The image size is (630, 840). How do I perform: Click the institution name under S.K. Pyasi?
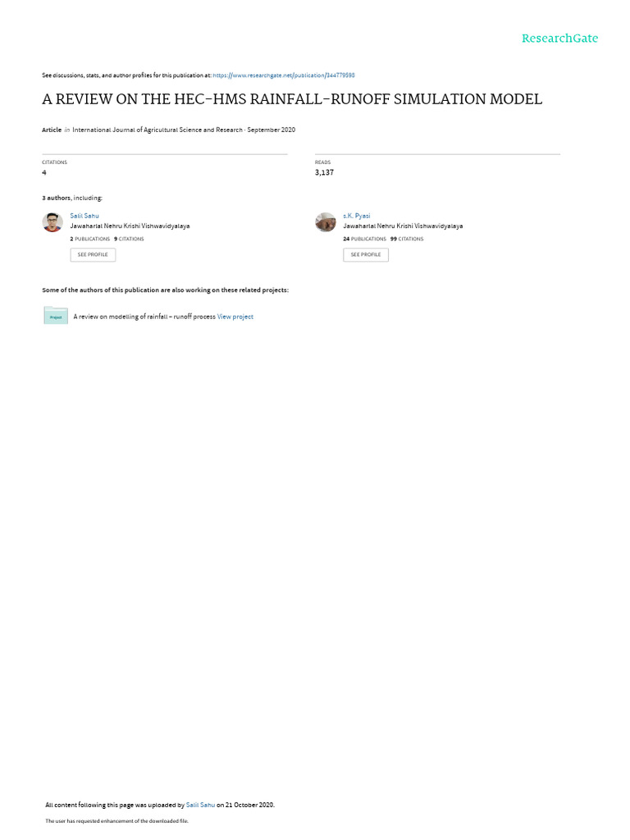click(403, 226)
